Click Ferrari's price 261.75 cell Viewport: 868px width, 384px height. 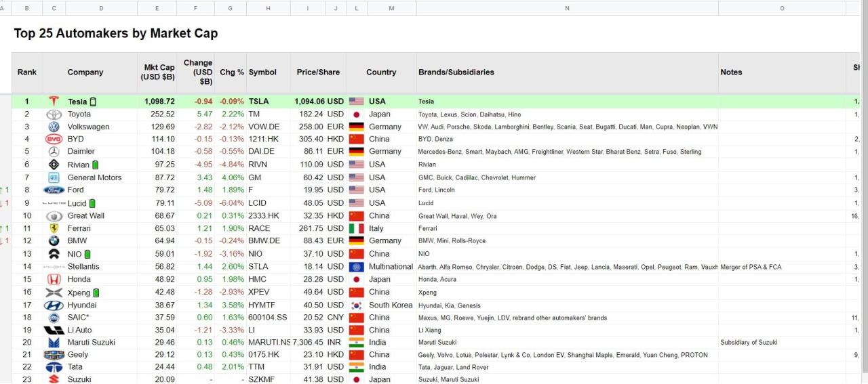(x=311, y=228)
